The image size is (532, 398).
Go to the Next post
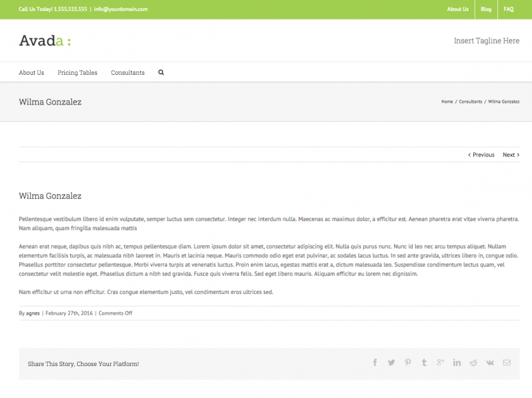511,155
